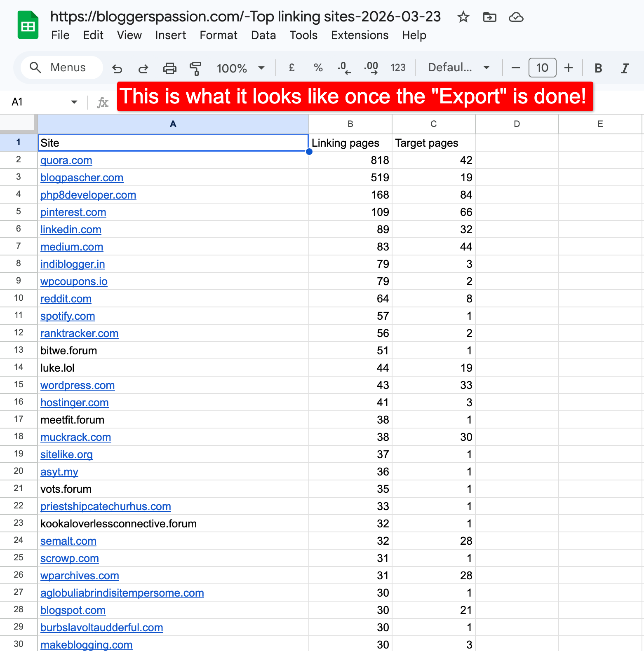644x651 pixels.
Task: Open the medium.com link
Action: pyautogui.click(x=72, y=247)
